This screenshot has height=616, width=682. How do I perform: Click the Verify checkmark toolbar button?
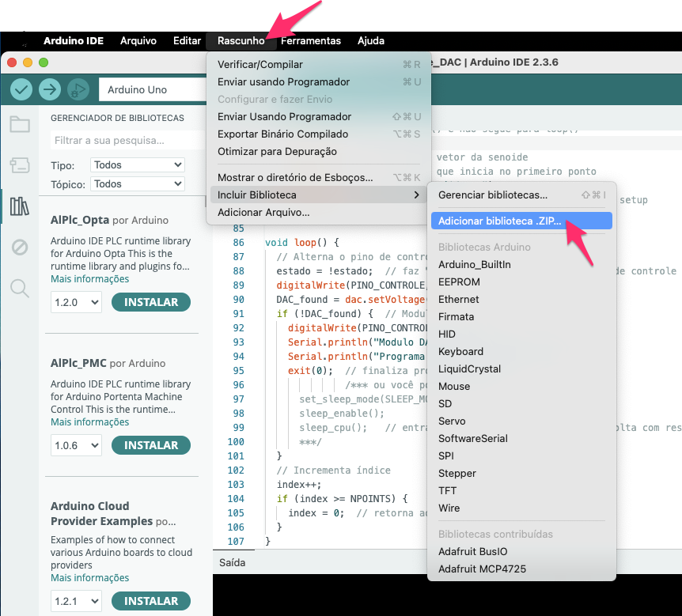tap(21, 89)
